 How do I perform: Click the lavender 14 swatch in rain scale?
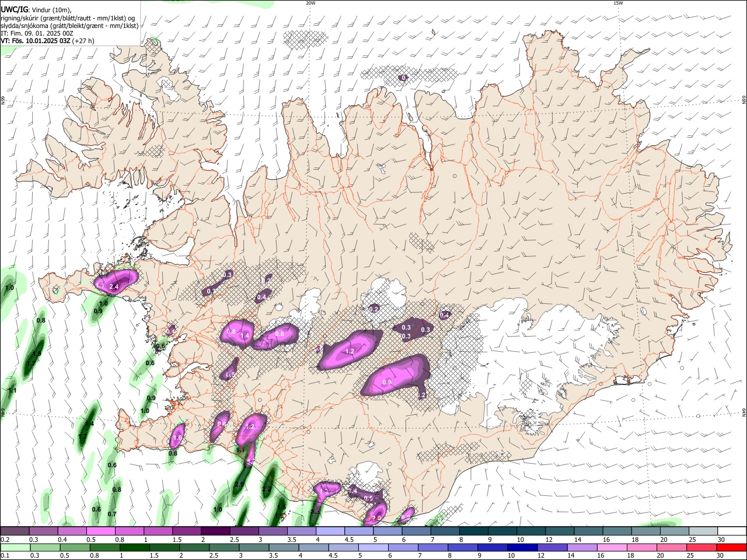point(582,548)
